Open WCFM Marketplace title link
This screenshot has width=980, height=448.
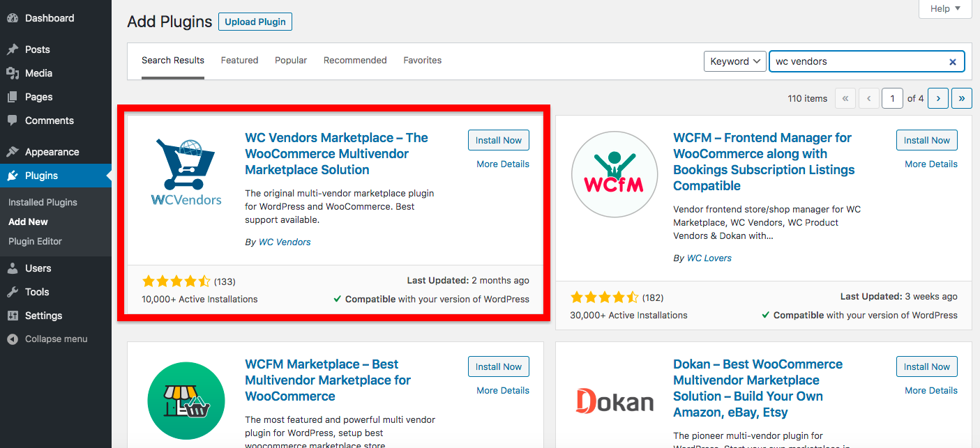(328, 380)
